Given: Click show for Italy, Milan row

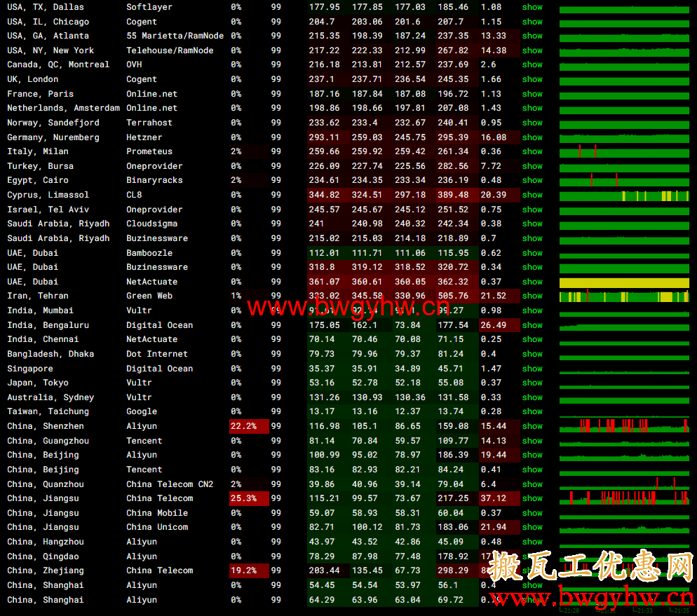Looking at the screenshot, I should tap(532, 152).
